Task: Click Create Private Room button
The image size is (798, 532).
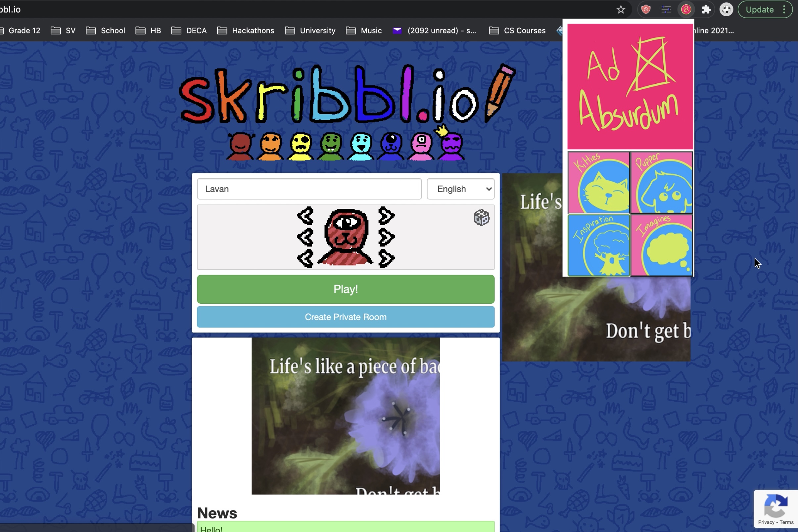Action: [x=346, y=317]
